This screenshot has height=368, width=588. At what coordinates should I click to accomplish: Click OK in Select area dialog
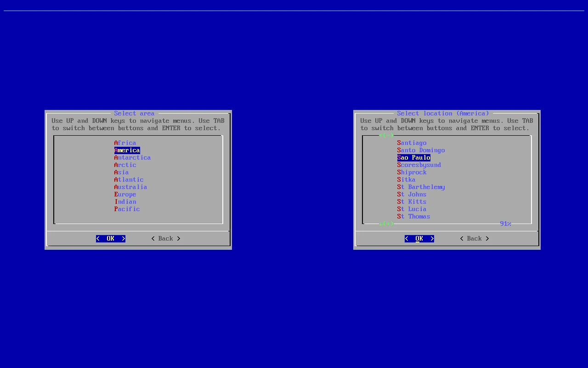111,239
